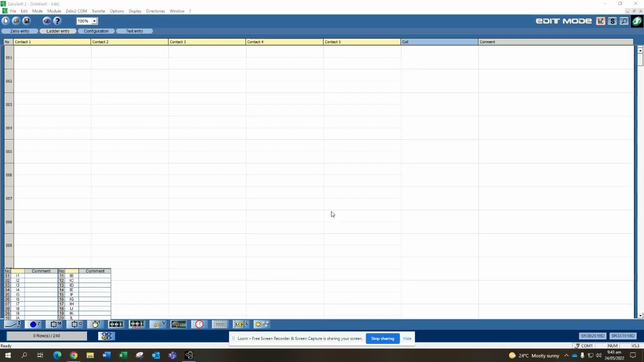Open the Transfer menu
Screen dimensions: 644x362
coord(99,11)
